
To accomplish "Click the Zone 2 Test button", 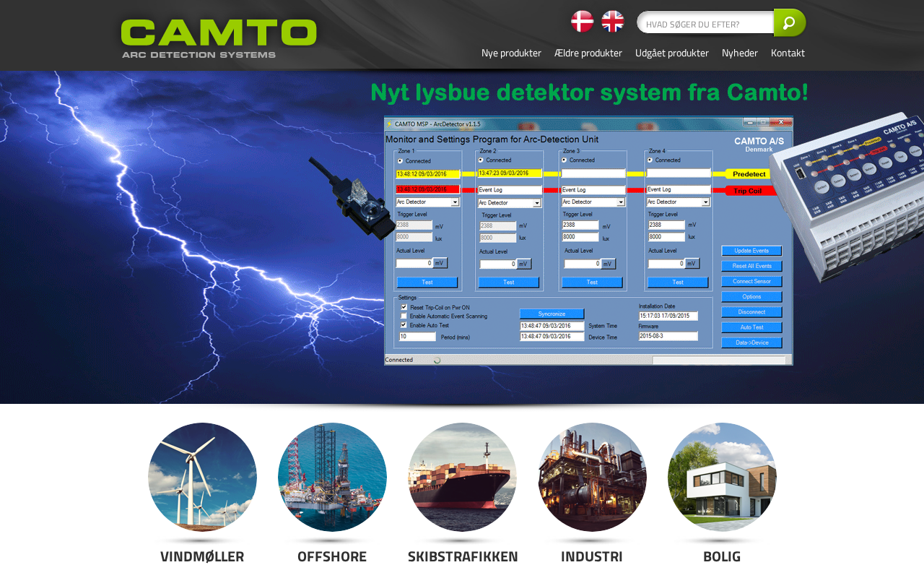I will pos(509,282).
